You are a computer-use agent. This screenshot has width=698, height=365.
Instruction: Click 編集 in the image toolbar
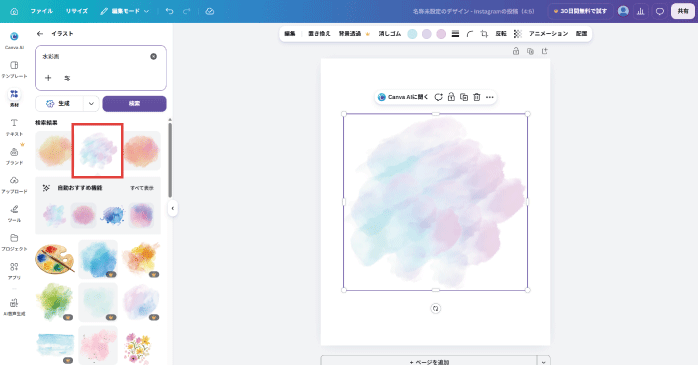[x=290, y=33]
